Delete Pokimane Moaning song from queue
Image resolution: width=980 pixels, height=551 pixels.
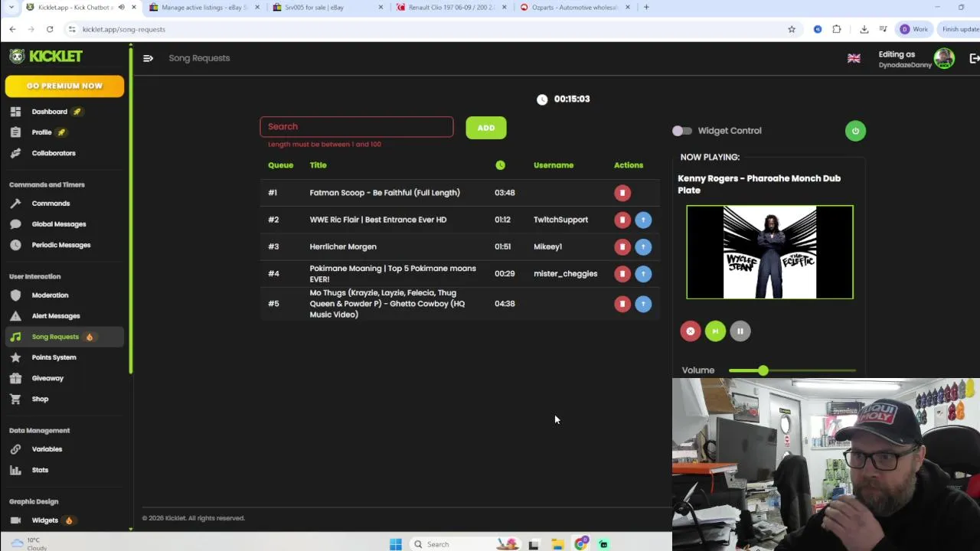622,273
